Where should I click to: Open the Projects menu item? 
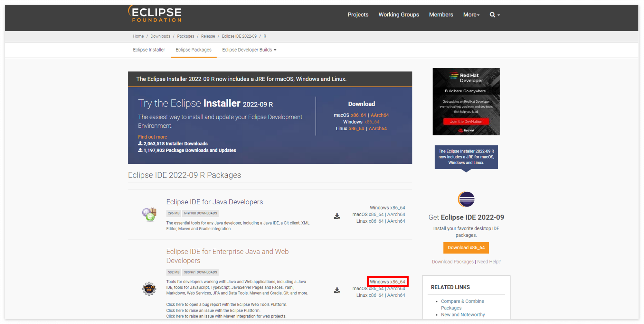point(358,14)
